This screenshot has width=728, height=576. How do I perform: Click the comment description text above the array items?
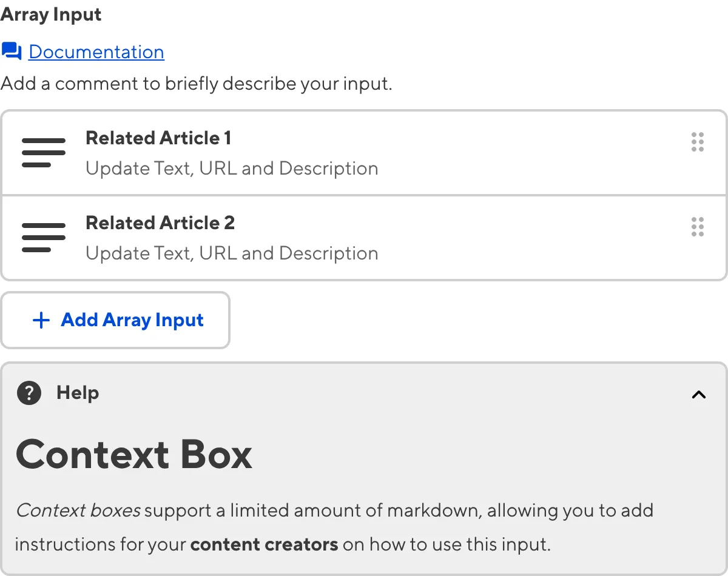[x=195, y=83]
